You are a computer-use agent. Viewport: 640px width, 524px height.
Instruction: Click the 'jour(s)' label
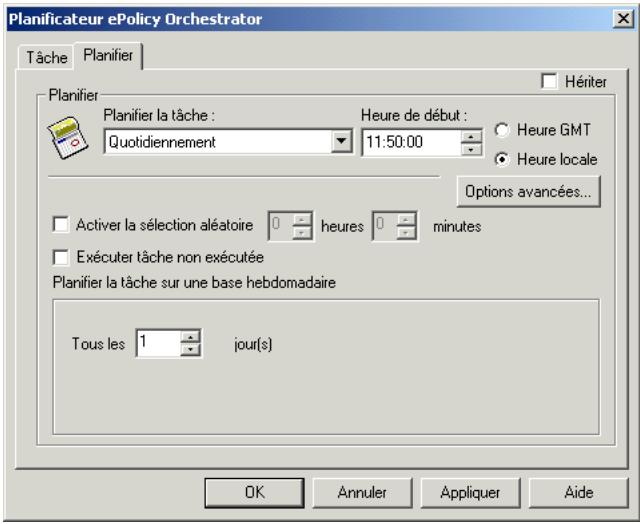[253, 344]
